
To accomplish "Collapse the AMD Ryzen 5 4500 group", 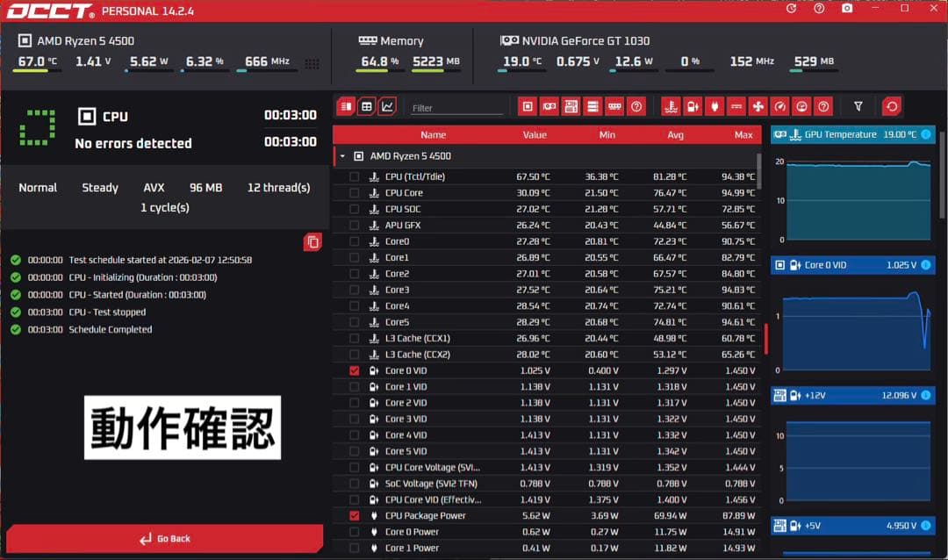I will [342, 156].
